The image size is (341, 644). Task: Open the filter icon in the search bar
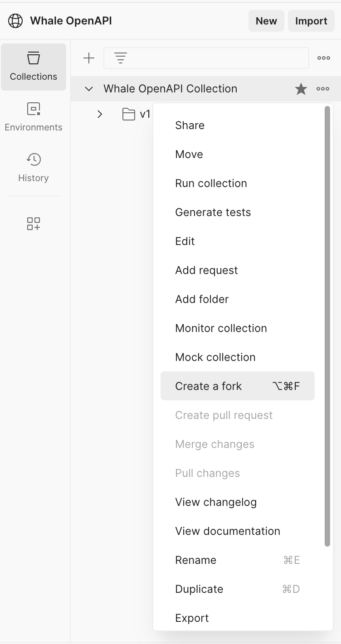coord(120,58)
